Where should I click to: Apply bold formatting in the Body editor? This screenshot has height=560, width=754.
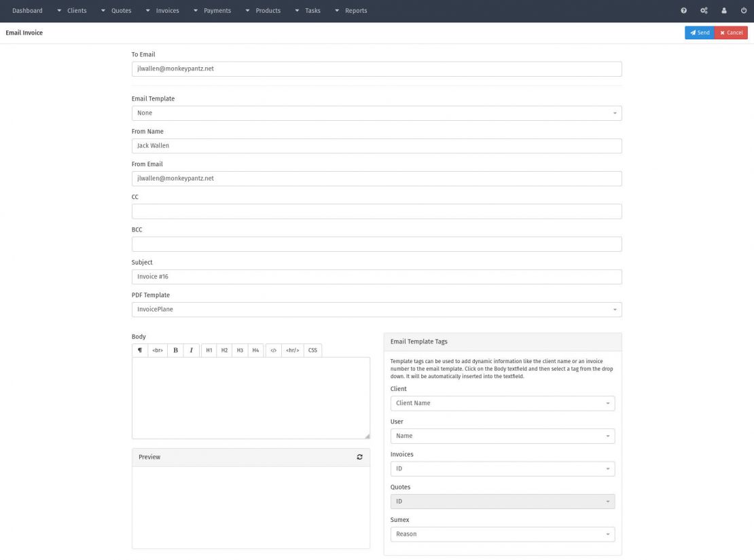click(x=175, y=350)
